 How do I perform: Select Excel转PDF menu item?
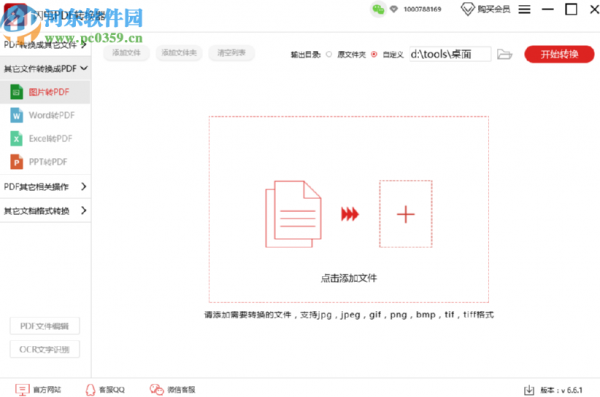pyautogui.click(x=45, y=139)
